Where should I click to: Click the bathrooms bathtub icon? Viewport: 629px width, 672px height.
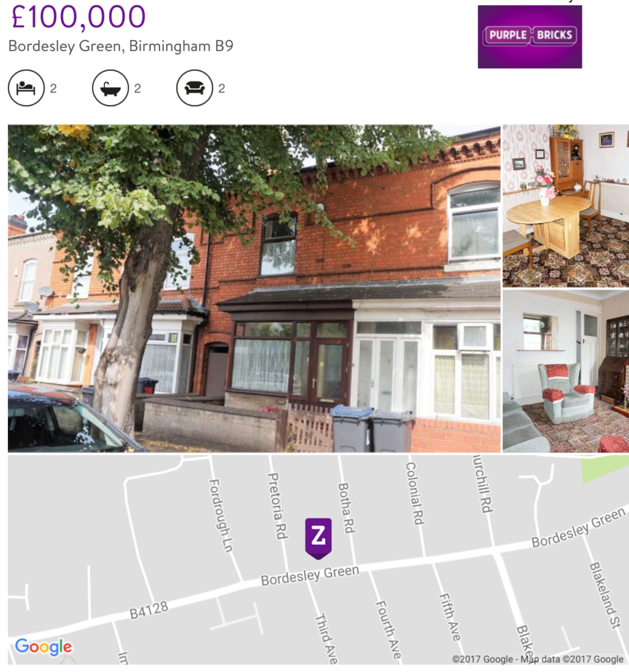pos(111,89)
